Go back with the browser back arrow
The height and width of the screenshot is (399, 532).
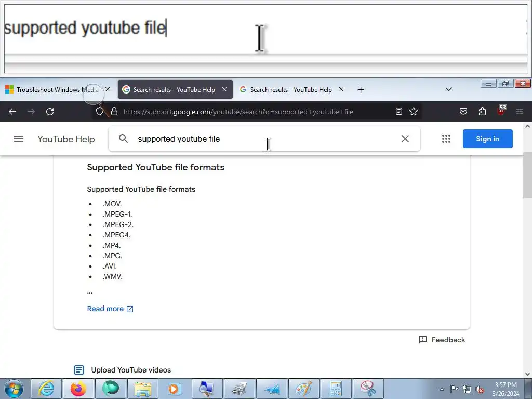(12, 112)
